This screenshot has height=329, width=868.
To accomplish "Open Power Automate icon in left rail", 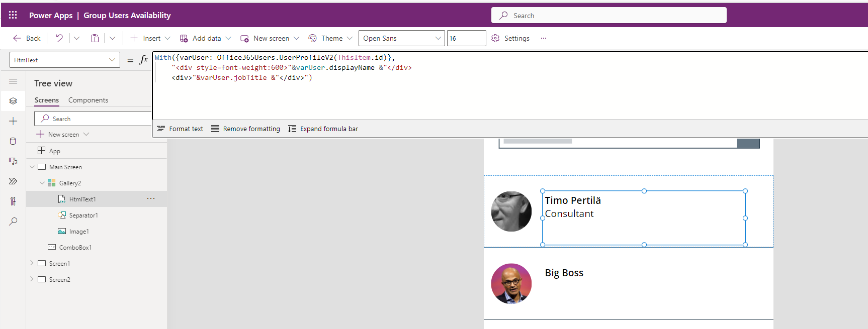I will pyautogui.click(x=13, y=181).
